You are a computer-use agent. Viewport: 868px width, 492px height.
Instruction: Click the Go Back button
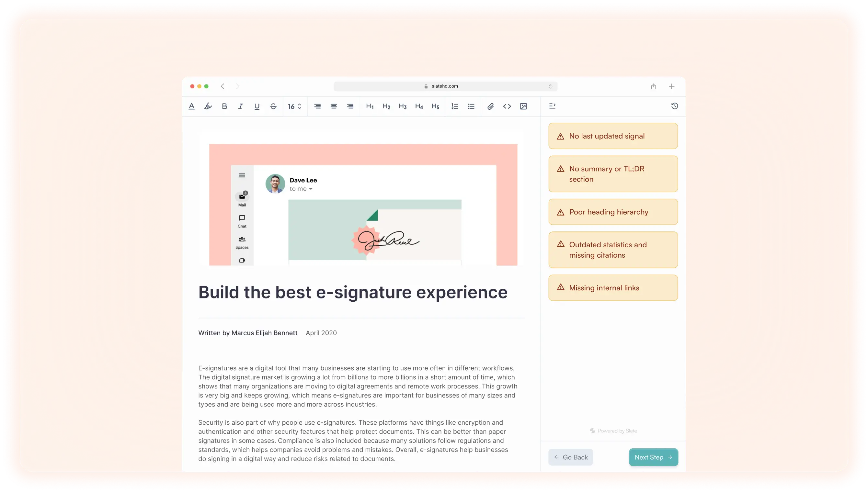coord(571,457)
